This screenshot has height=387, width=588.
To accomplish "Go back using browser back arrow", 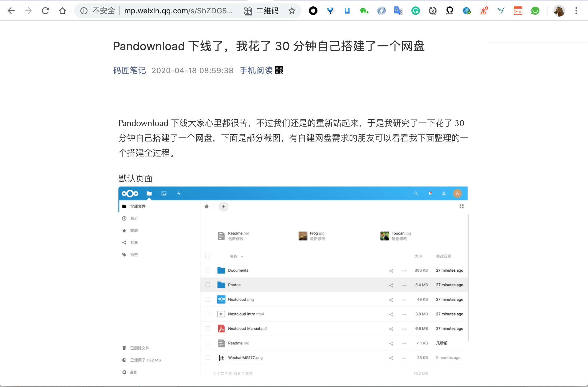I will (x=11, y=11).
